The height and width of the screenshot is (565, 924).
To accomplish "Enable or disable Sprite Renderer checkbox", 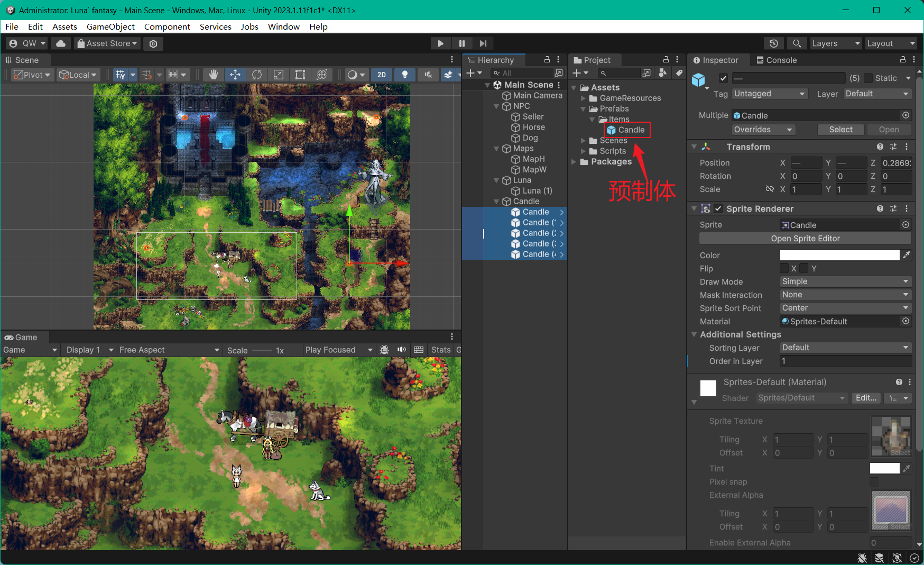I will tap(718, 208).
